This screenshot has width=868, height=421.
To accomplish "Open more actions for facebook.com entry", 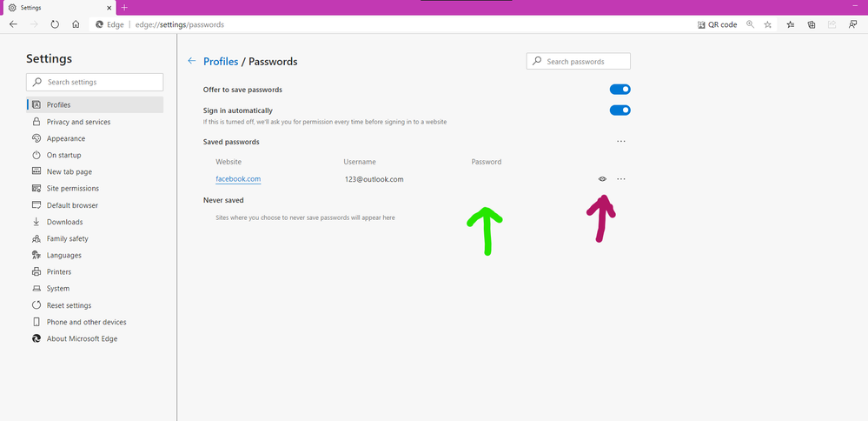I will (620, 179).
